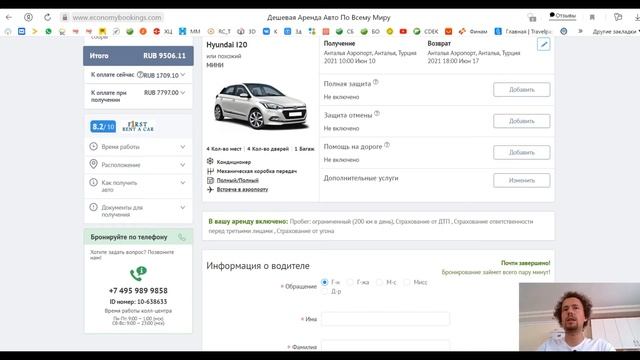Expand the К оплате при получении breakdown
This screenshot has width=640, height=360.
(183, 93)
